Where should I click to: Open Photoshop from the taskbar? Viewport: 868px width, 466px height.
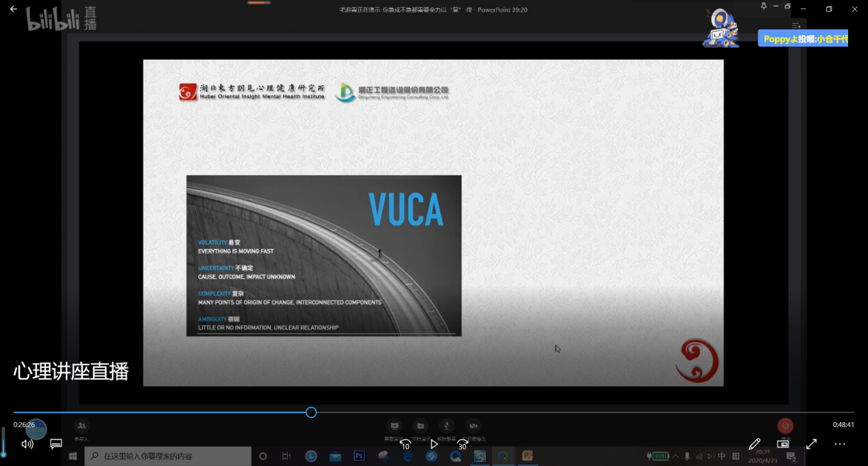coord(359,456)
